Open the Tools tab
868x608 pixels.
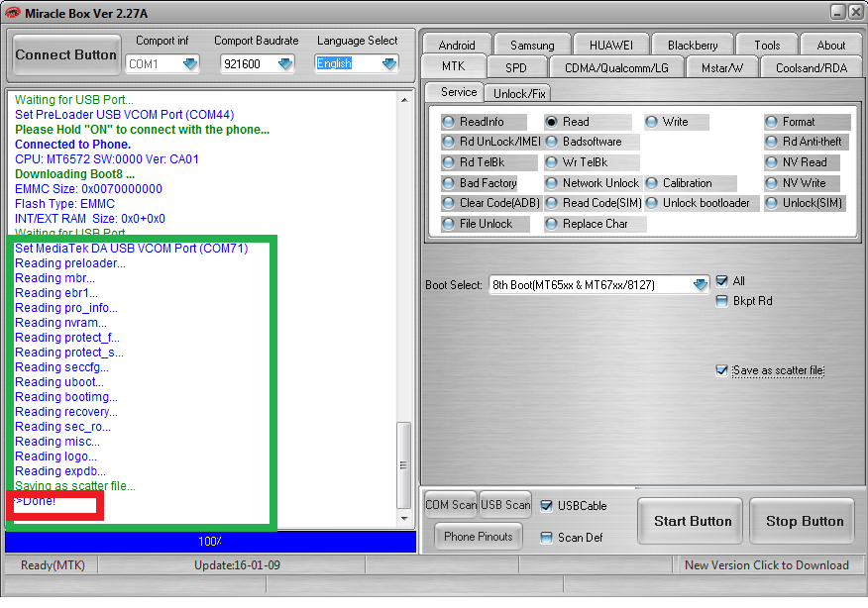pos(767,45)
